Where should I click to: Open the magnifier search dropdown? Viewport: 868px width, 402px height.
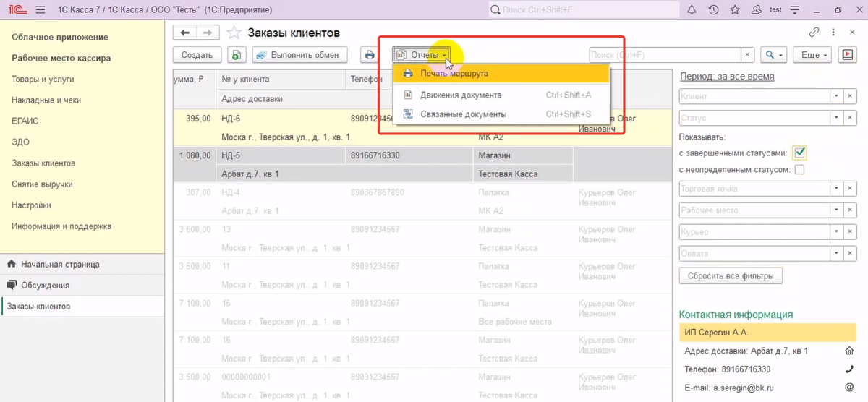pyautogui.click(x=773, y=55)
